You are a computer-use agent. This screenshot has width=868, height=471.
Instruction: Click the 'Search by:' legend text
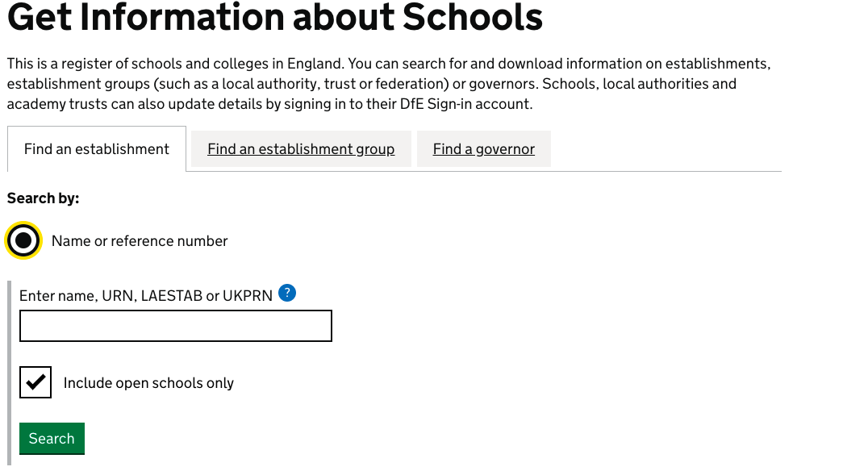(x=44, y=198)
